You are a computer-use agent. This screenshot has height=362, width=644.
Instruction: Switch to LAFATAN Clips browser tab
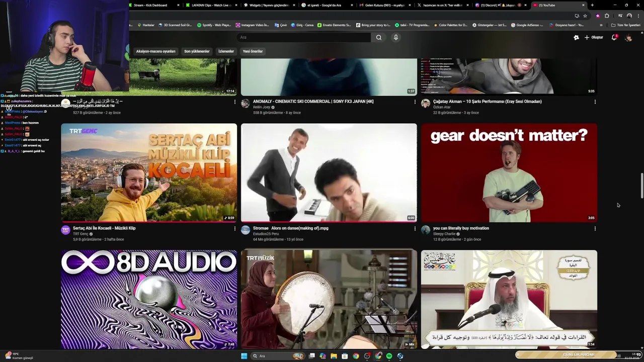pos(211,5)
